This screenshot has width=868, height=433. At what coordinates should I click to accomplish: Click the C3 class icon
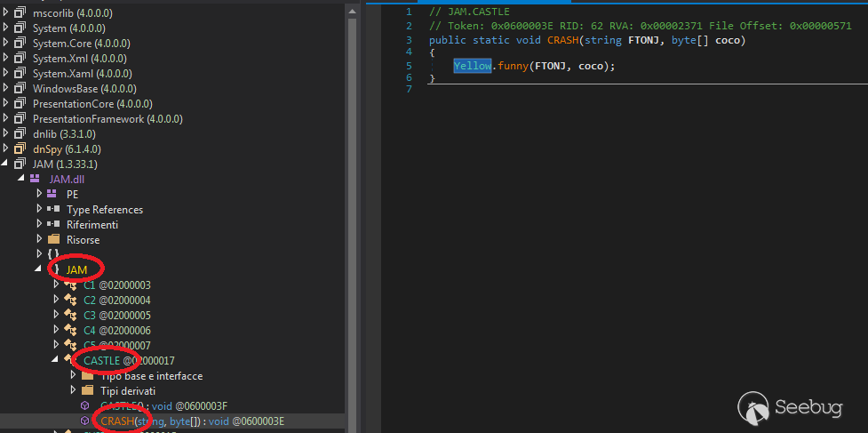[x=70, y=315]
